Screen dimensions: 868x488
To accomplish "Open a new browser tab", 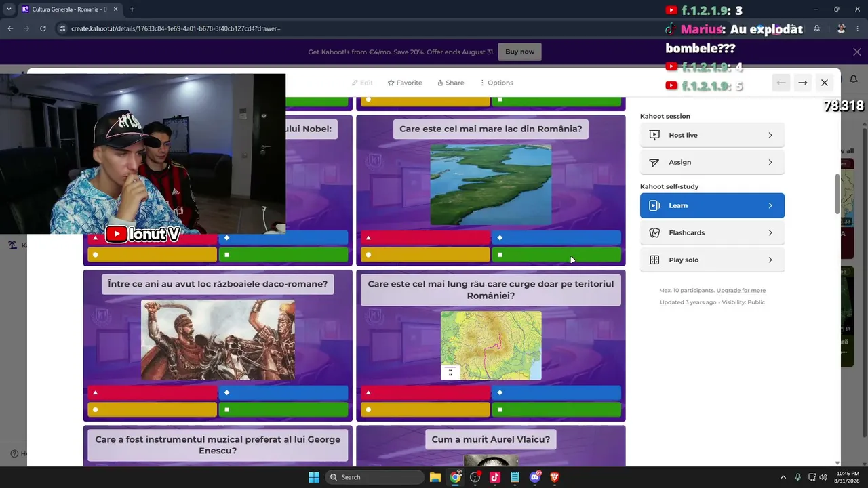I will click(x=132, y=9).
